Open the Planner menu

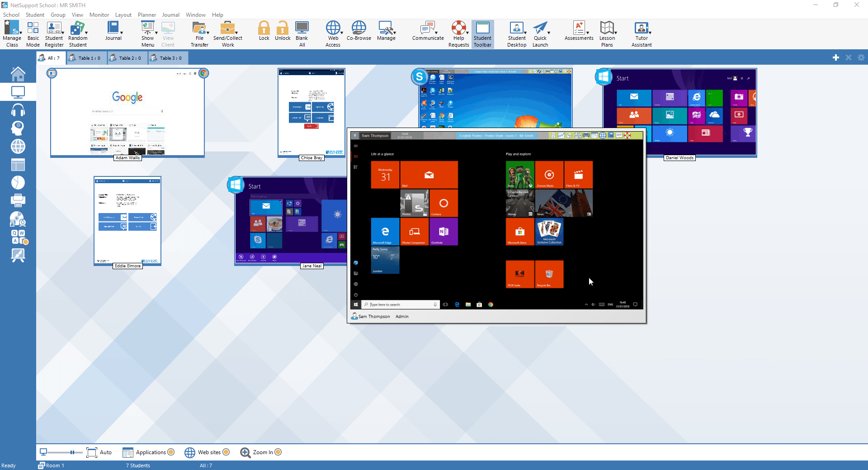click(x=146, y=15)
